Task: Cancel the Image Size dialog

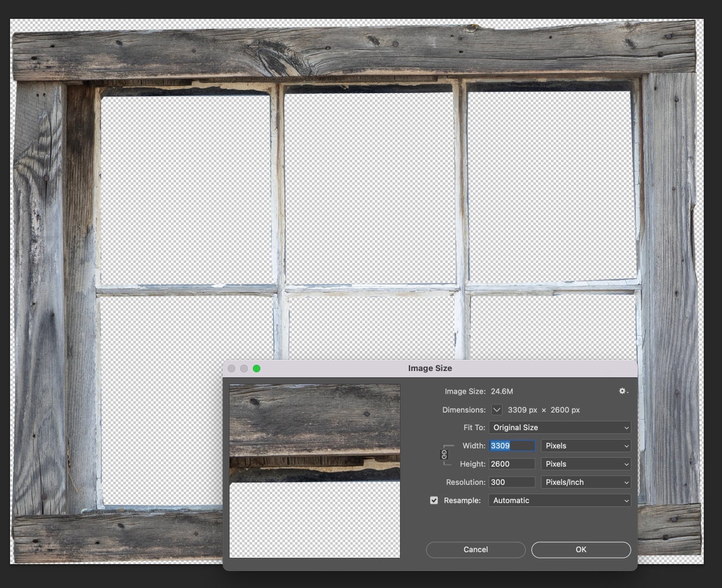Action: (475, 549)
